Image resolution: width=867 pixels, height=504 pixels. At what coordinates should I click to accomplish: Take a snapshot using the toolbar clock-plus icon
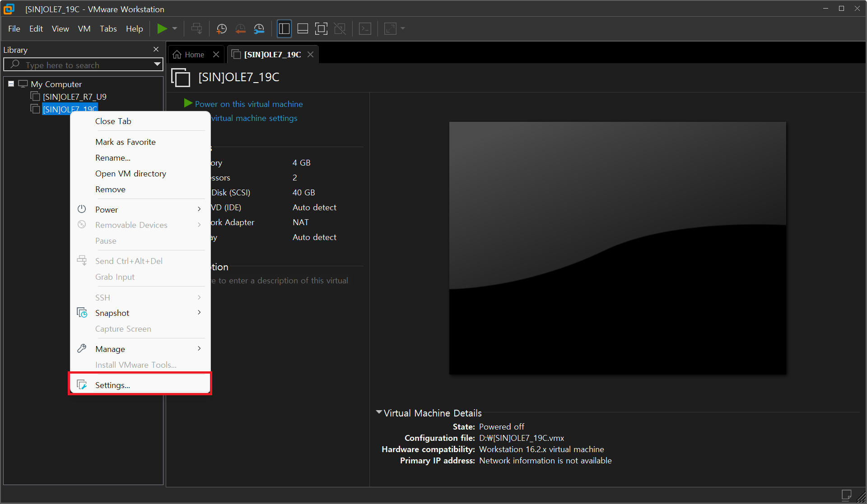tap(221, 29)
